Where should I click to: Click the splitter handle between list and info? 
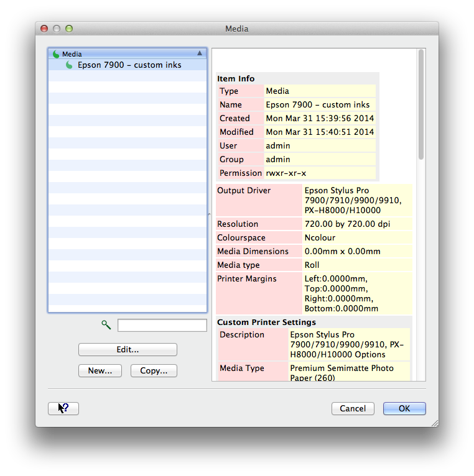[x=209, y=214]
